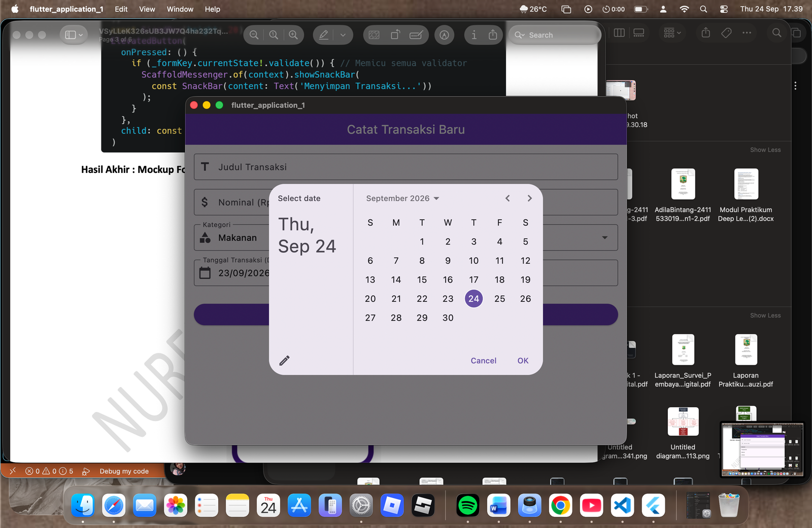
Task: Click Cancel in the date picker
Action: click(483, 361)
